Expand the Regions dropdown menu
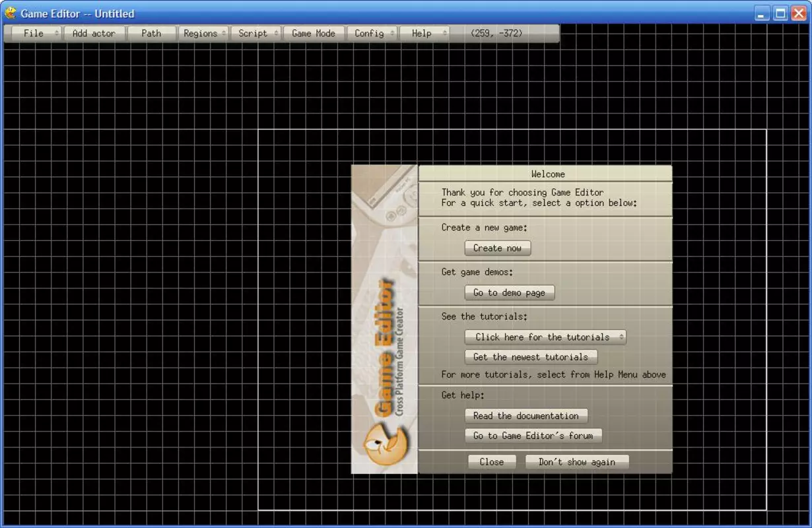 tap(203, 33)
